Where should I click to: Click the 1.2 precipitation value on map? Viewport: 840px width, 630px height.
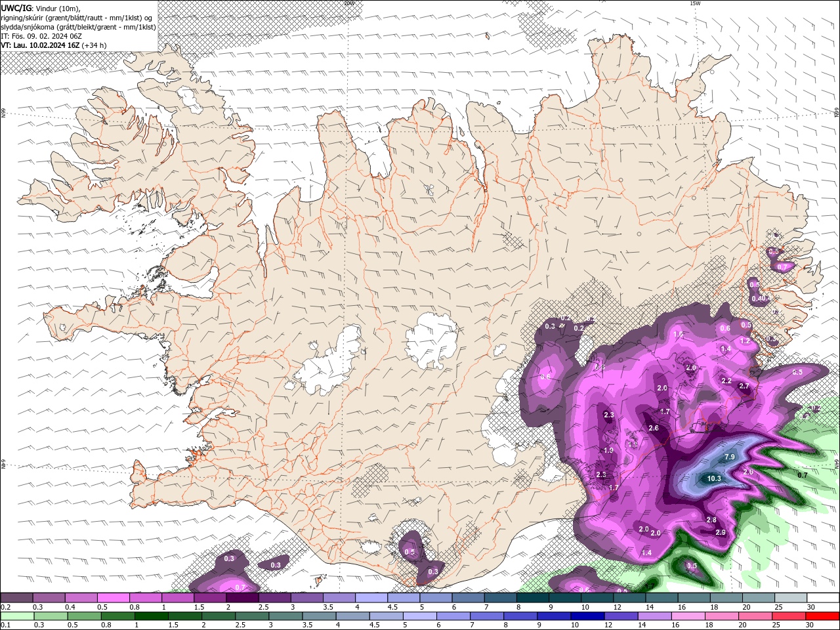(745, 341)
